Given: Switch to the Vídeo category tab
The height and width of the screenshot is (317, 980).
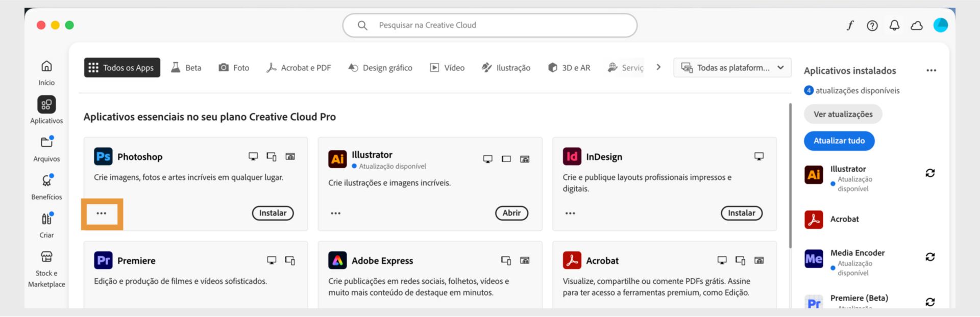Looking at the screenshot, I should [x=447, y=68].
